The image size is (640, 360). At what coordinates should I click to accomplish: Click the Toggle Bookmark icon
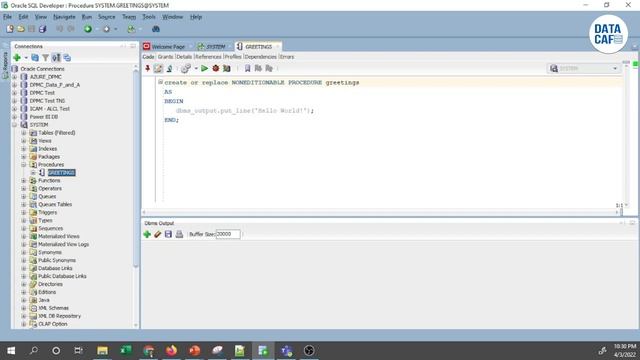click(x=247, y=69)
